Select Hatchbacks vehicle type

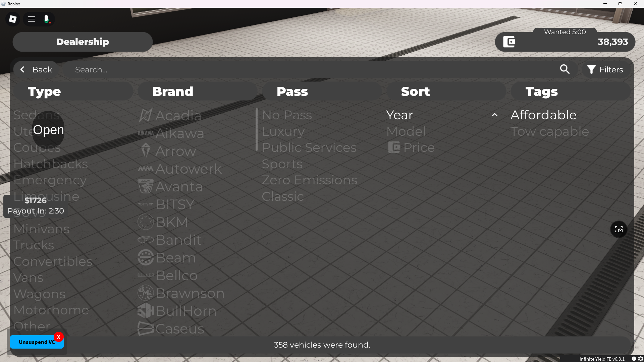click(x=51, y=164)
